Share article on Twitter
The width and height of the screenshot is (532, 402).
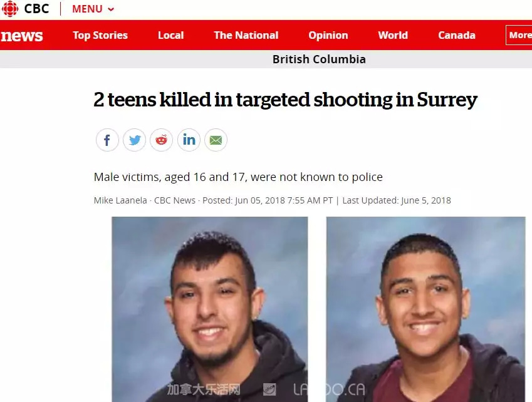(134, 140)
